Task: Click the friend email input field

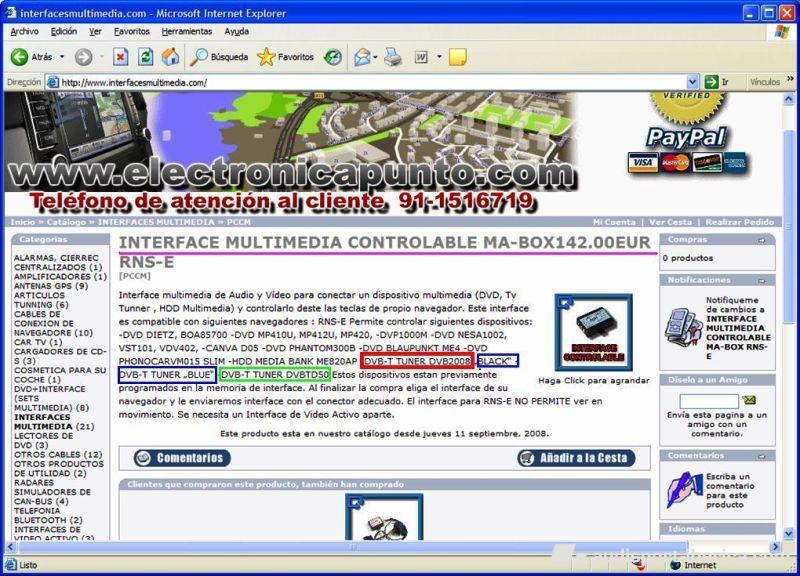Action: click(x=709, y=401)
